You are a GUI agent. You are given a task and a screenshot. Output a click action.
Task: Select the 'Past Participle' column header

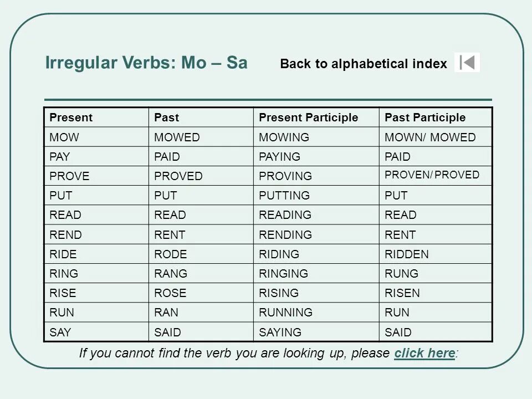[436, 117]
